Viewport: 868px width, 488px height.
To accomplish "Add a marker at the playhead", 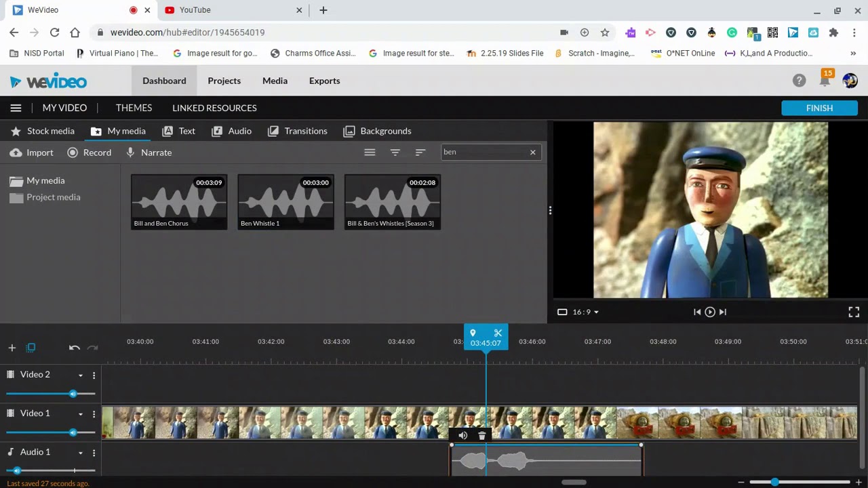I will click(473, 333).
